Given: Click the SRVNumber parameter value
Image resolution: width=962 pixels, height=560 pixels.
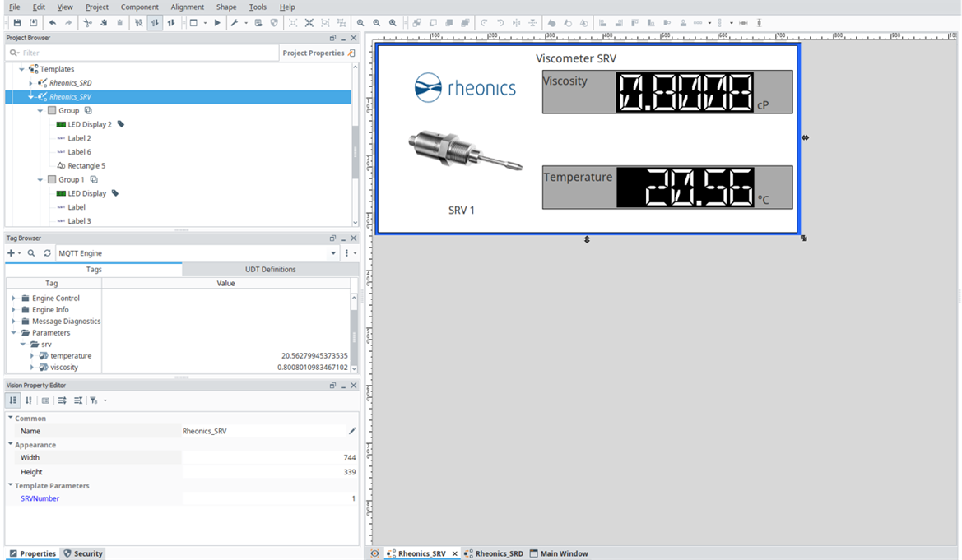Looking at the screenshot, I should 270,498.
